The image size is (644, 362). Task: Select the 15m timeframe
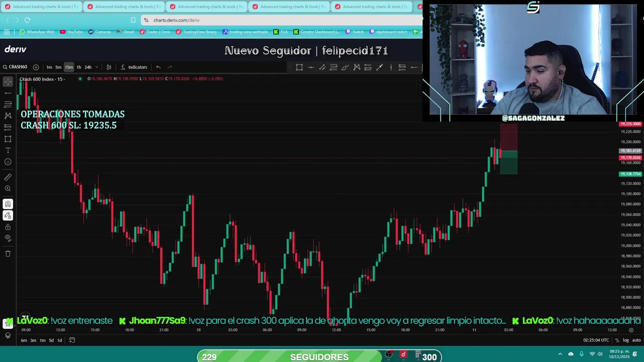pyautogui.click(x=69, y=67)
